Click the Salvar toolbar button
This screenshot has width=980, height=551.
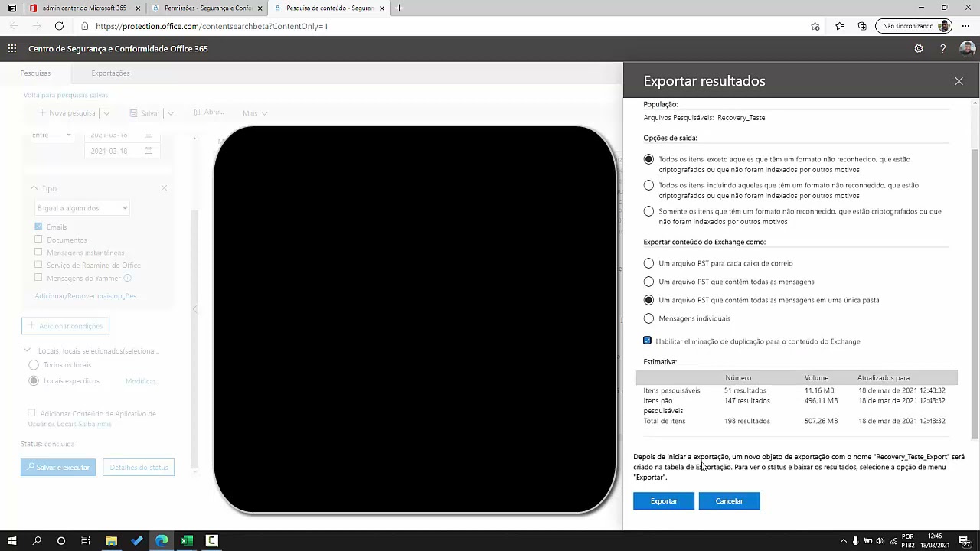click(x=144, y=113)
